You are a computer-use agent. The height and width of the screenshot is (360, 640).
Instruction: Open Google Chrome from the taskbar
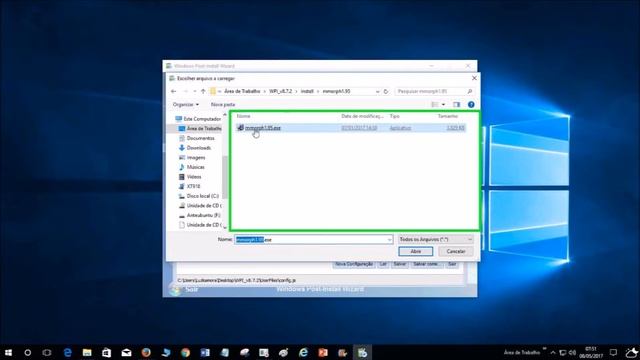point(185,352)
